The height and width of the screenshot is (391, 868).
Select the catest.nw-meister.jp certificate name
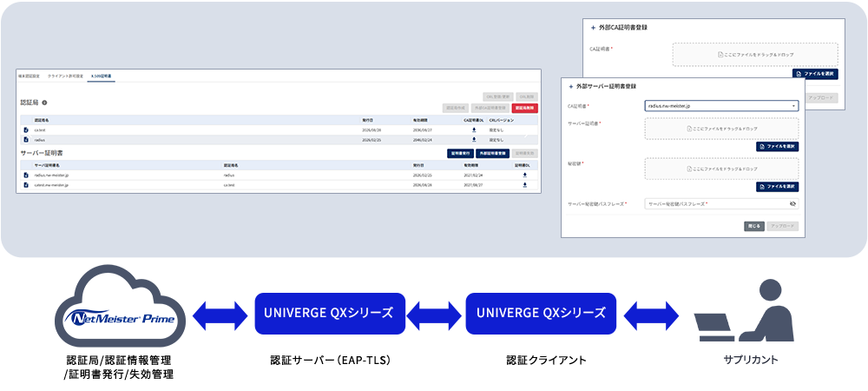click(x=51, y=185)
